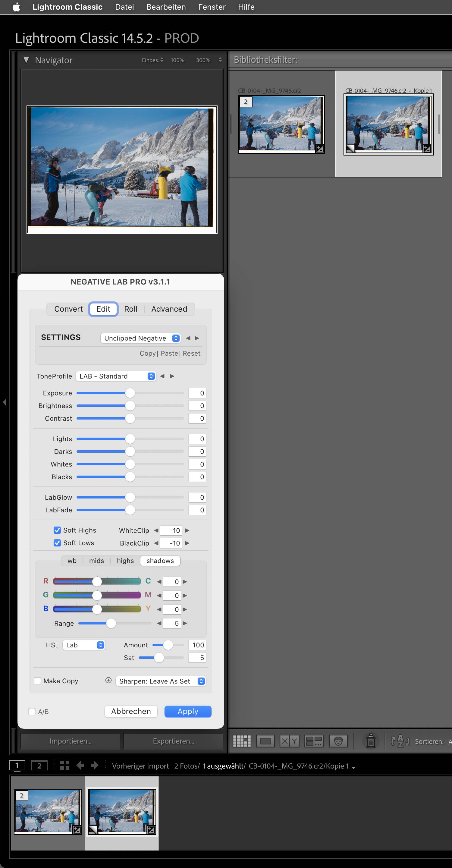The height and width of the screenshot is (868, 452).
Task: Switch to the Roll tab
Action: pyautogui.click(x=131, y=309)
